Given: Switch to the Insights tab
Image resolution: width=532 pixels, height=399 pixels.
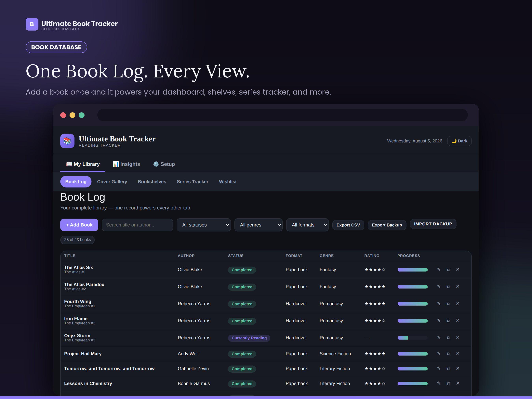Looking at the screenshot, I should [x=126, y=164].
